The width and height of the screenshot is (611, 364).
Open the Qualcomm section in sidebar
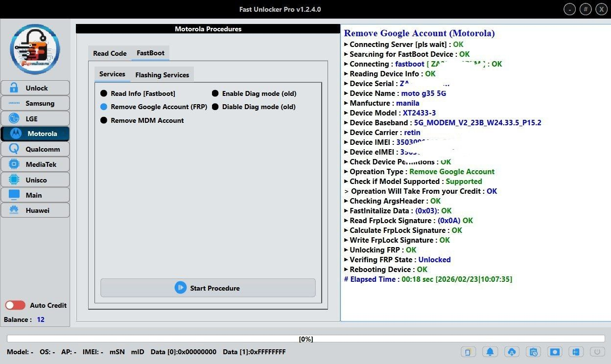[35, 149]
